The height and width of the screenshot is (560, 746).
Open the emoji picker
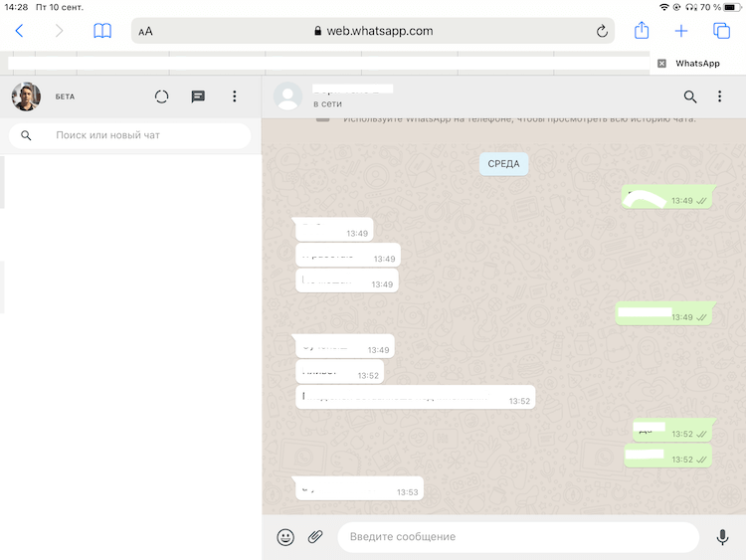[x=285, y=537]
